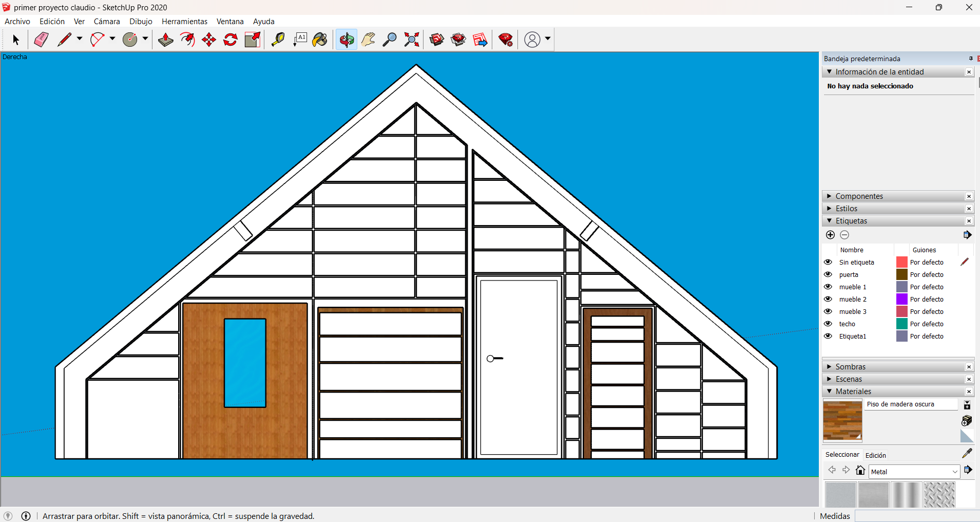Activate the Paint Bucket tool
980x522 pixels.
coord(320,40)
